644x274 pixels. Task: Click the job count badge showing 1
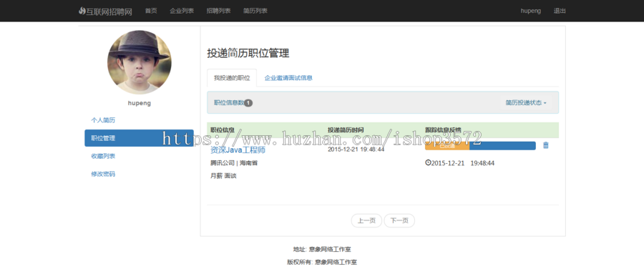click(x=248, y=103)
